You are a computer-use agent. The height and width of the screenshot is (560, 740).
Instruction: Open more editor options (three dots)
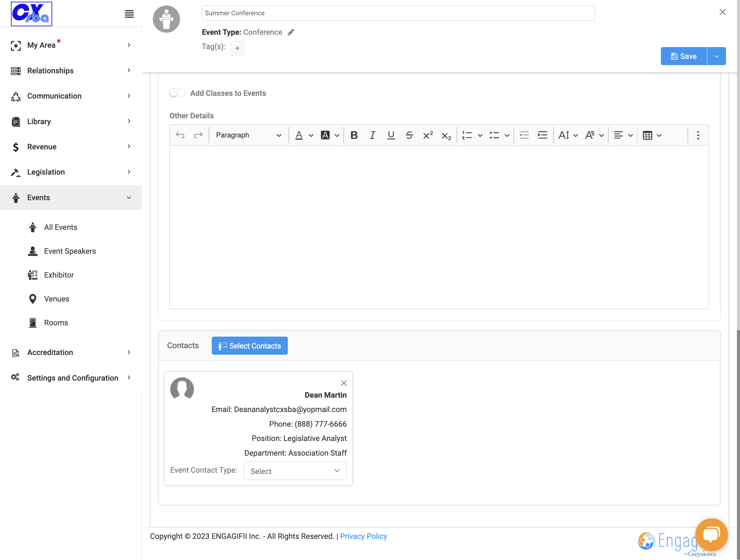pos(698,135)
